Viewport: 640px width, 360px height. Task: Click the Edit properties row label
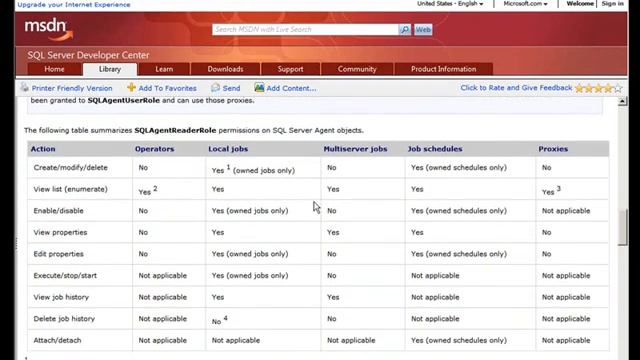pyautogui.click(x=58, y=254)
